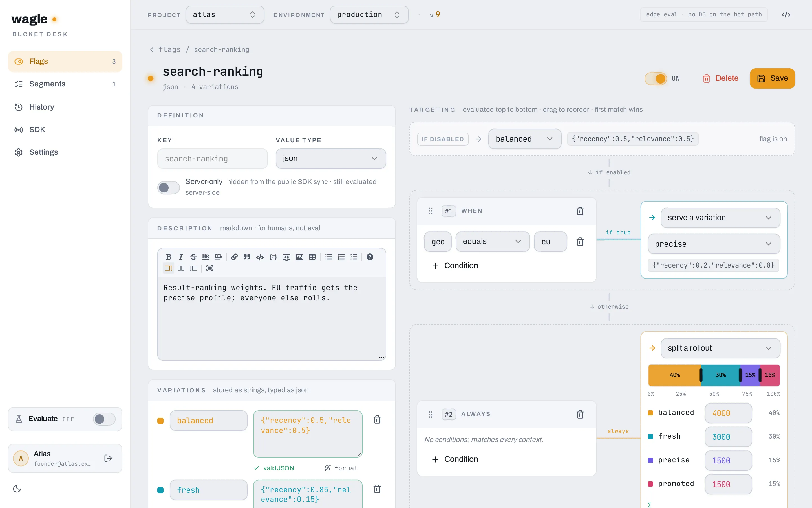Image resolution: width=812 pixels, height=508 pixels.
Task: Open Segments in the sidebar
Action: (x=65, y=84)
